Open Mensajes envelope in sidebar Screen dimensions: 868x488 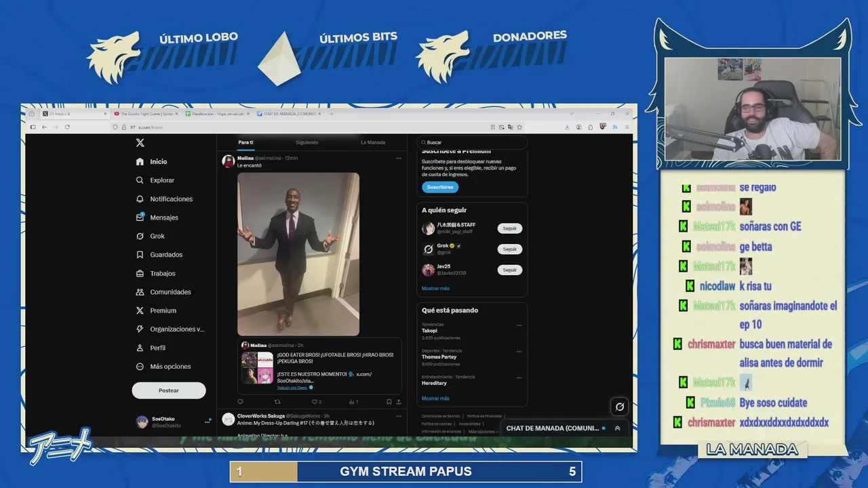click(140, 218)
